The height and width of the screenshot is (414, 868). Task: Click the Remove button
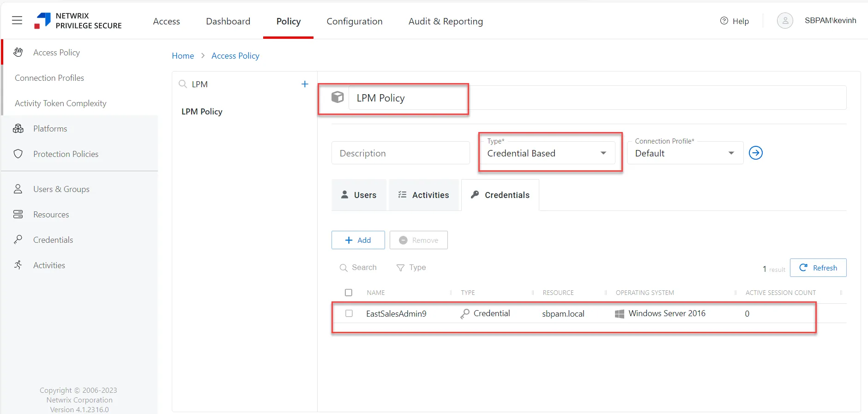[x=419, y=240]
